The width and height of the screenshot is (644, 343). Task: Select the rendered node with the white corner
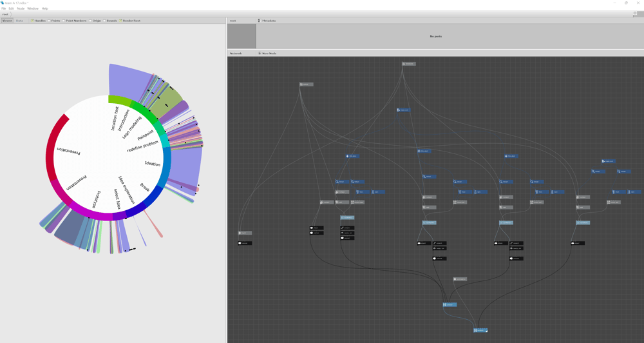(x=480, y=330)
